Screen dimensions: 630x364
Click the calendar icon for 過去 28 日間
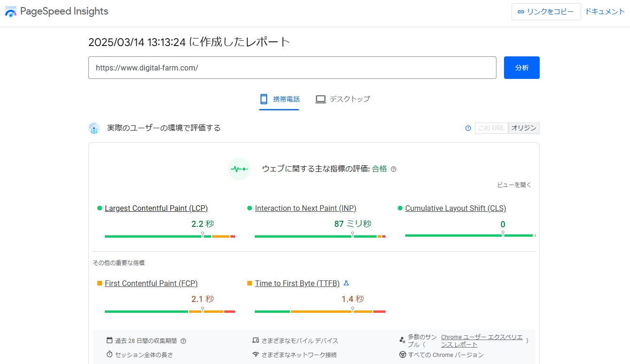(x=110, y=341)
